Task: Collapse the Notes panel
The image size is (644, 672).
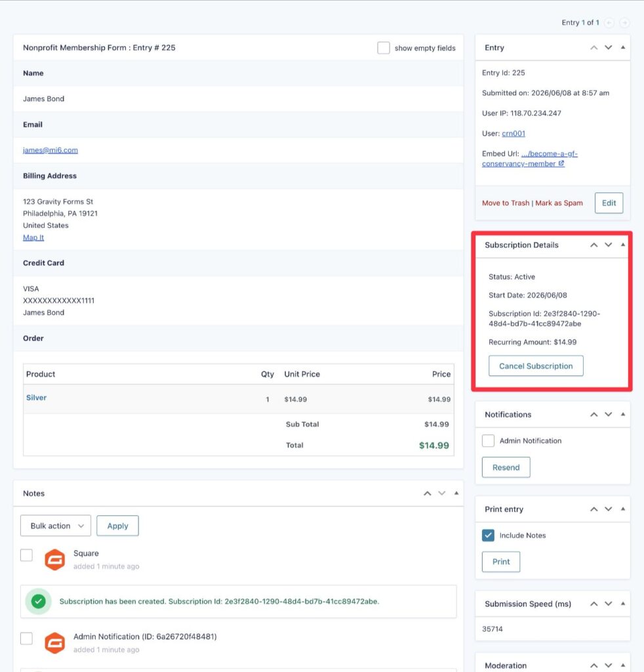Action: [x=456, y=493]
